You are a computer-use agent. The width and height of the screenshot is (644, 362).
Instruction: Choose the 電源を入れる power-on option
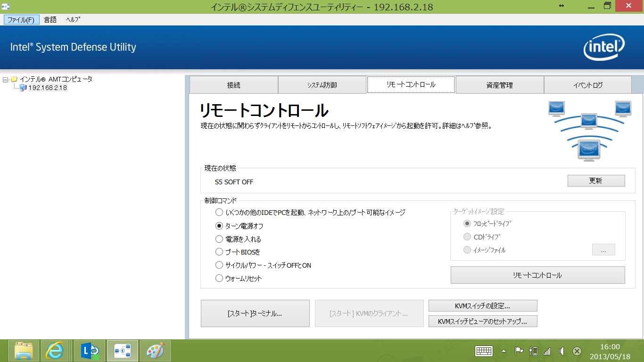point(219,239)
